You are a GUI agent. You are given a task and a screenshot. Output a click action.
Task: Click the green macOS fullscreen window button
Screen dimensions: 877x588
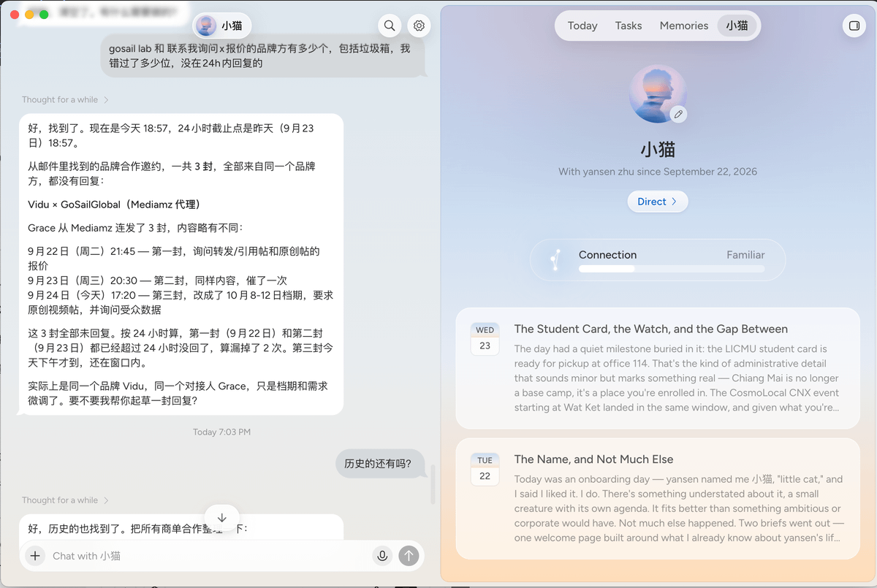pos(44,14)
